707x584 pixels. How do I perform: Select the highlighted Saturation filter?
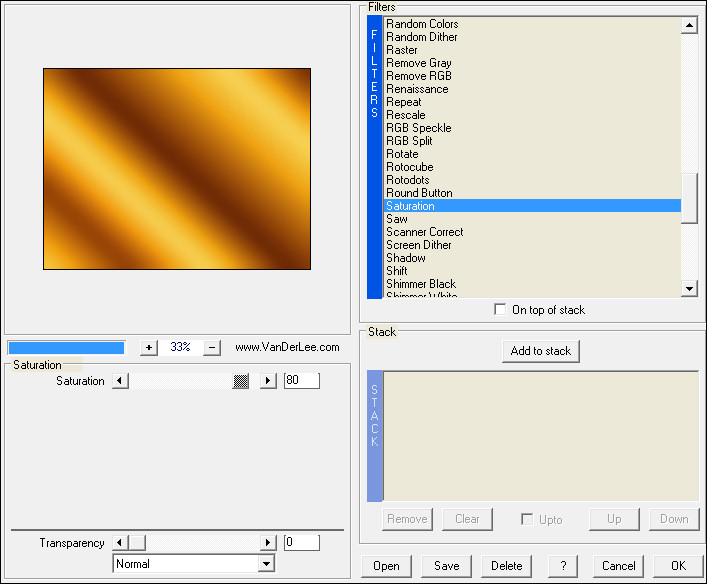533,206
